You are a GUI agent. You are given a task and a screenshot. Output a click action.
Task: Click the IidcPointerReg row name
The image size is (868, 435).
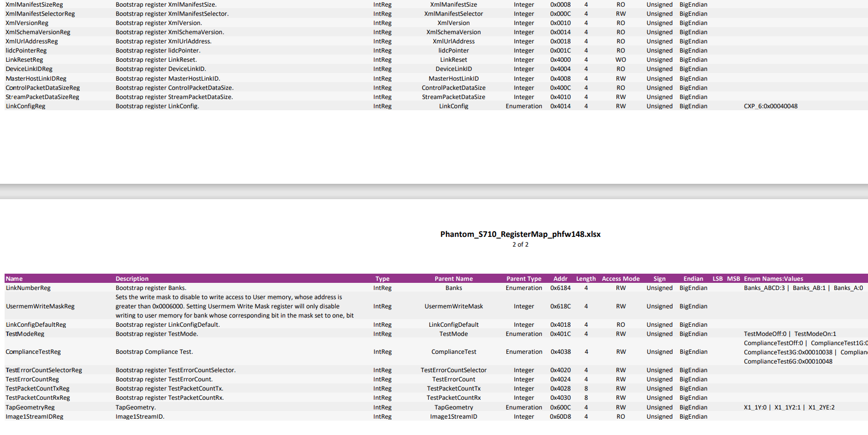click(x=26, y=51)
